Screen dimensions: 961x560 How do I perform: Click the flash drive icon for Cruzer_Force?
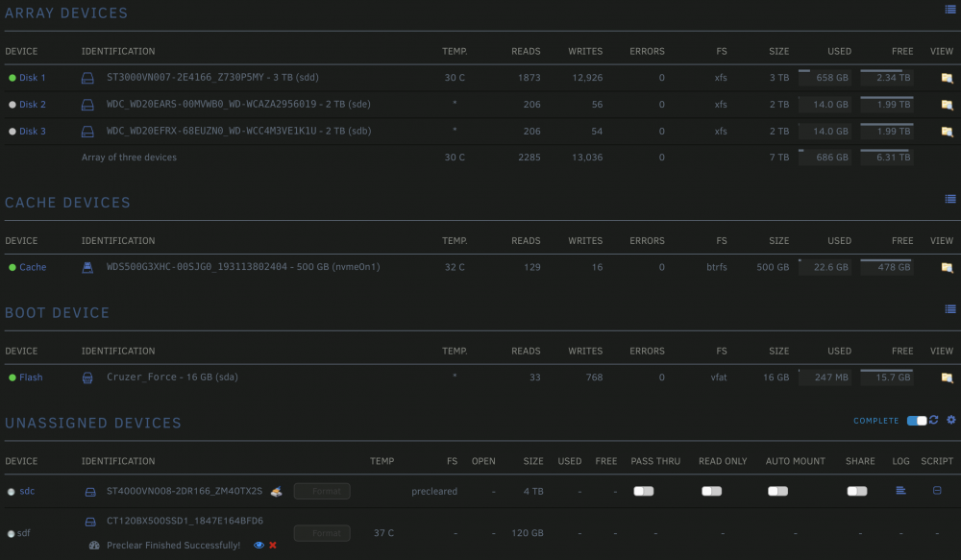pyautogui.click(x=87, y=378)
